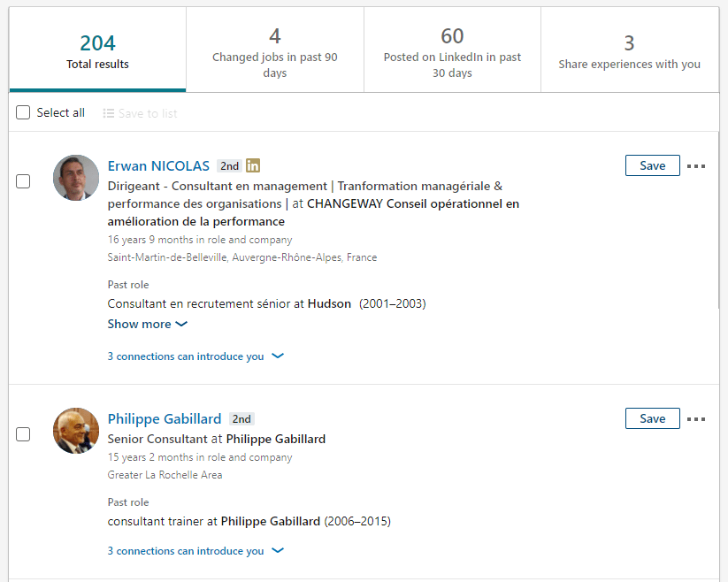Switch to the Posted on LinkedIn in past 30 days tab

(452, 50)
